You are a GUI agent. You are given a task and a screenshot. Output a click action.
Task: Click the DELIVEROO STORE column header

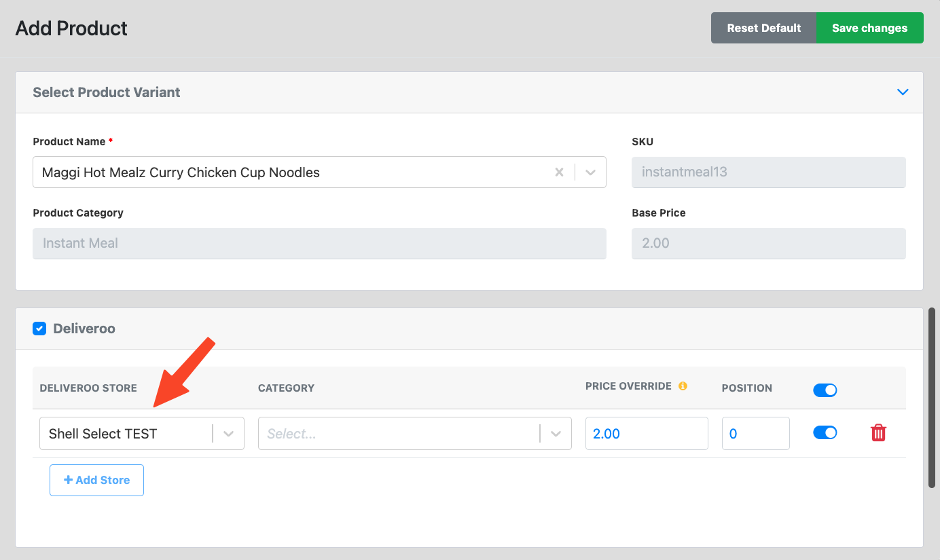pos(88,388)
